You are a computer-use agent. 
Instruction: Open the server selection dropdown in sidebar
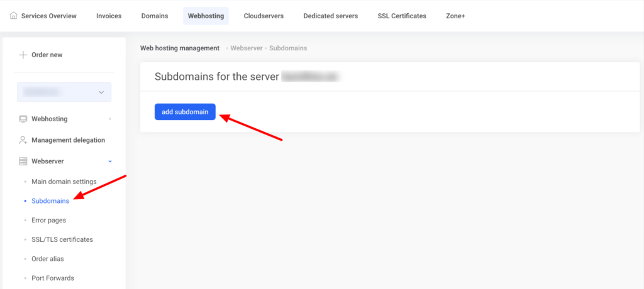point(64,92)
